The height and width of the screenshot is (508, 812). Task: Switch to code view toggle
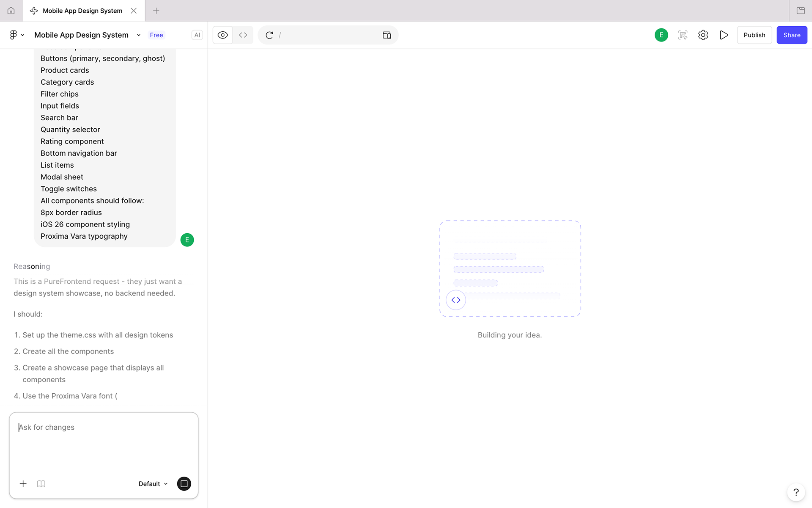pyautogui.click(x=243, y=35)
